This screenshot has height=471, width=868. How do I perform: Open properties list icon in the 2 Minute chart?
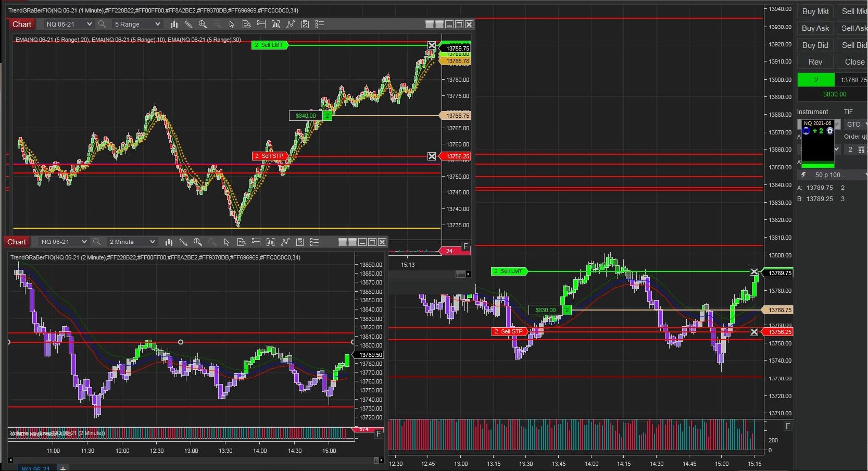[315, 242]
